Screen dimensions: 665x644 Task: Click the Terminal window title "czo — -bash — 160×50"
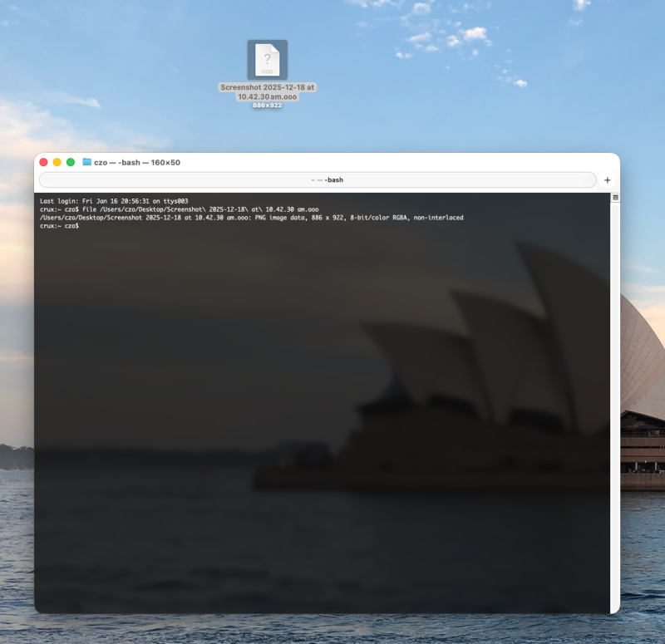137,162
